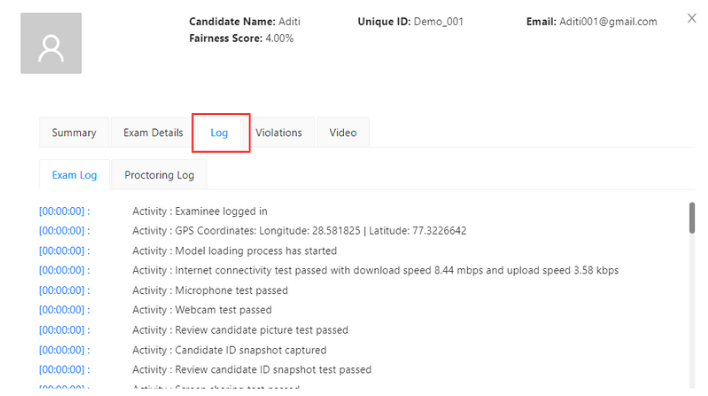Switch to the Proctoring Log sub-tab
This screenshot has height=396, width=708.
(x=159, y=175)
